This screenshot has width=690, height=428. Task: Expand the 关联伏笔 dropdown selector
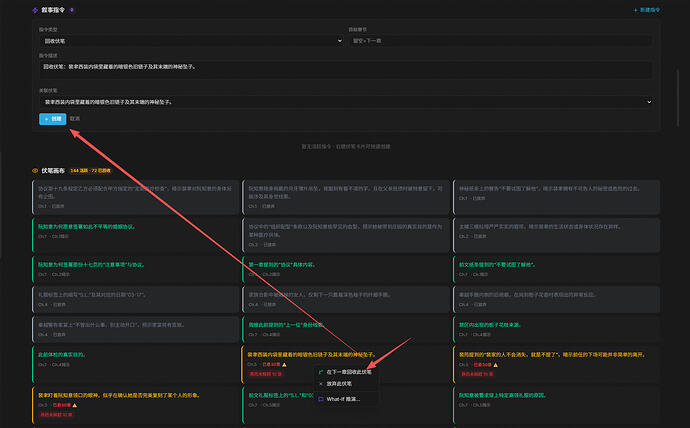(x=346, y=102)
